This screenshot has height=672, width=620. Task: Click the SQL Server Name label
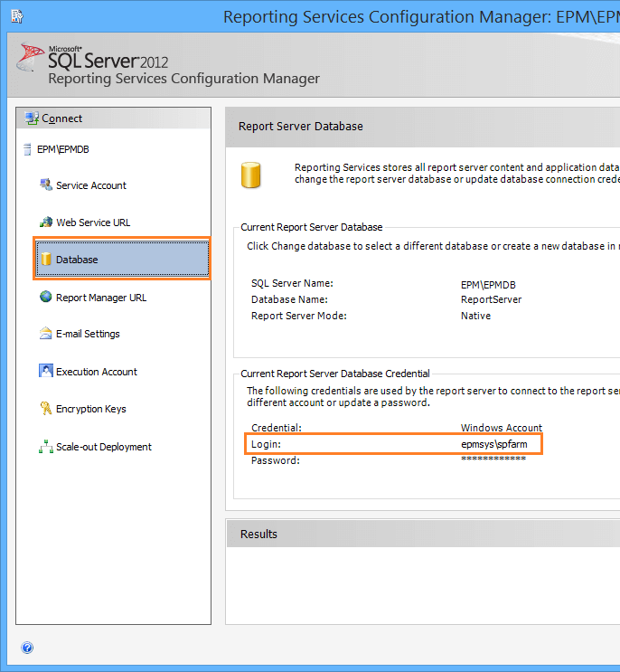point(292,283)
